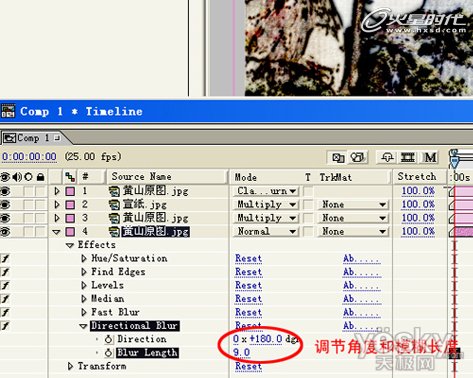Click Reset for Hue/Saturation effect
This screenshot has height=378, width=473.
tap(249, 259)
